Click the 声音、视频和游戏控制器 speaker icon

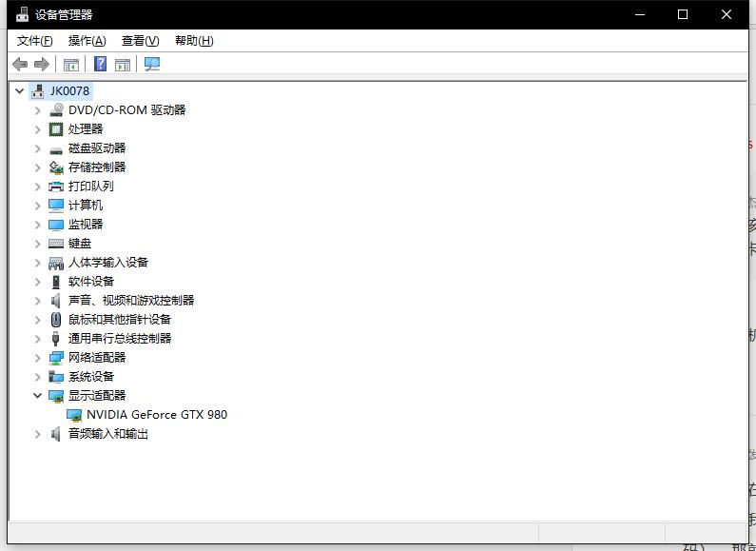pos(56,301)
